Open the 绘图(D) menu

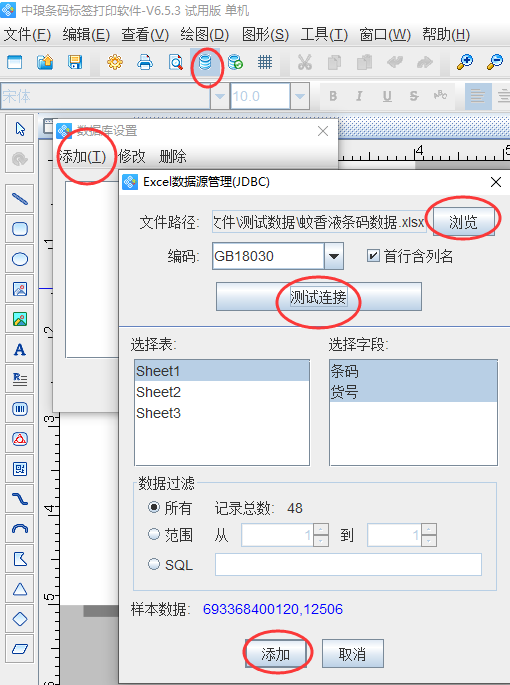tap(205, 34)
